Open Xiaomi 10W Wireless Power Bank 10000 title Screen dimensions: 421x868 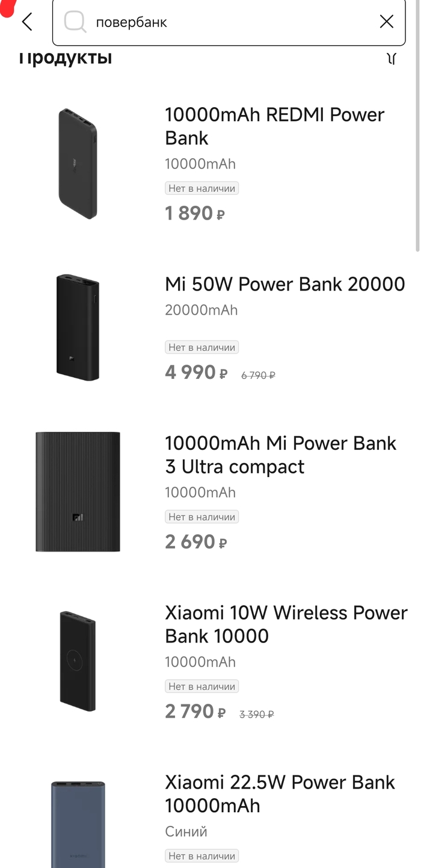(x=286, y=624)
